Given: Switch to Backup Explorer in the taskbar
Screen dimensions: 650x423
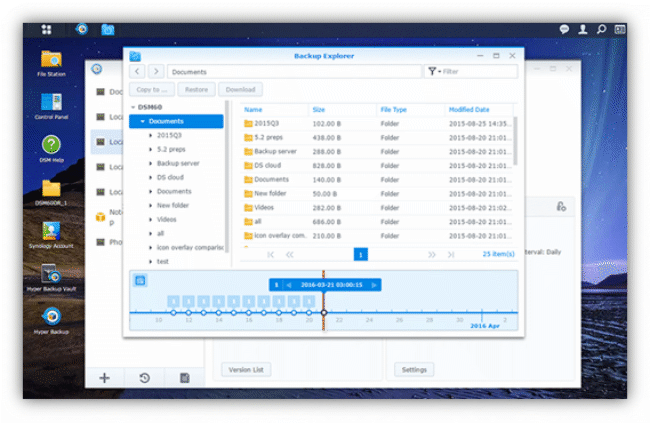Looking at the screenshot, I should click(108, 29).
